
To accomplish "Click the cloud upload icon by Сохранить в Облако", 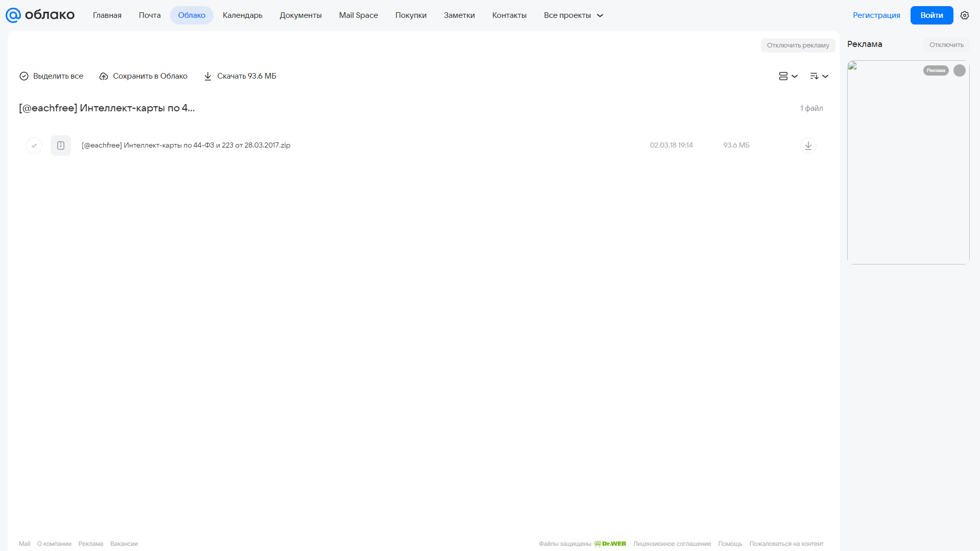I will tap(104, 76).
